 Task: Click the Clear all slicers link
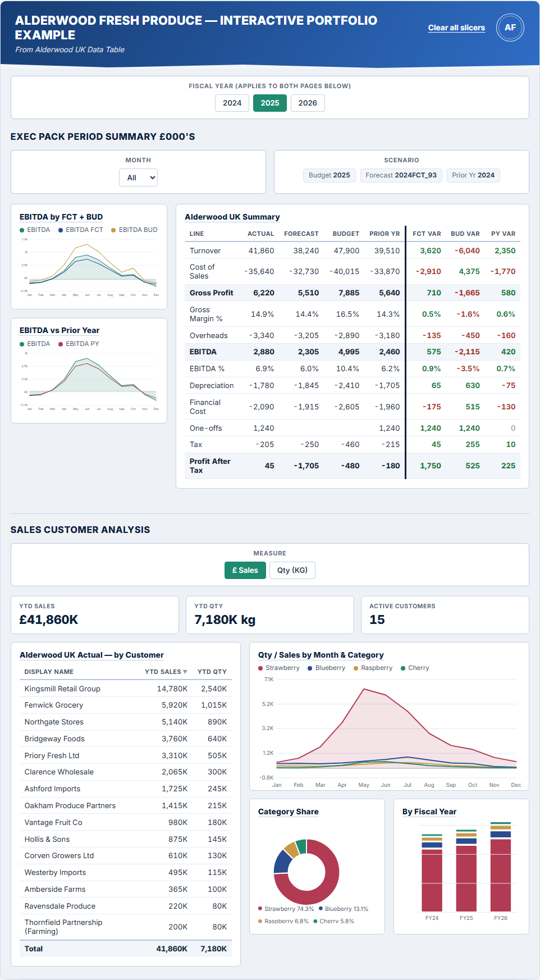456,28
